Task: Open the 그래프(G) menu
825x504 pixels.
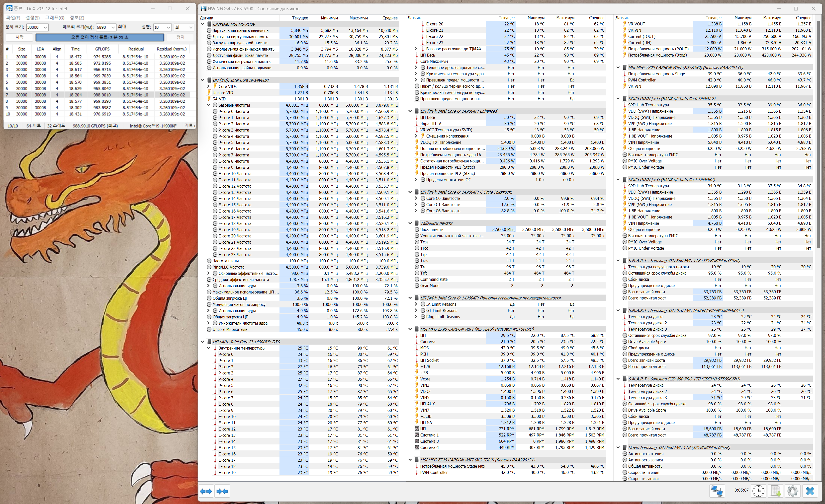Action: (55, 18)
